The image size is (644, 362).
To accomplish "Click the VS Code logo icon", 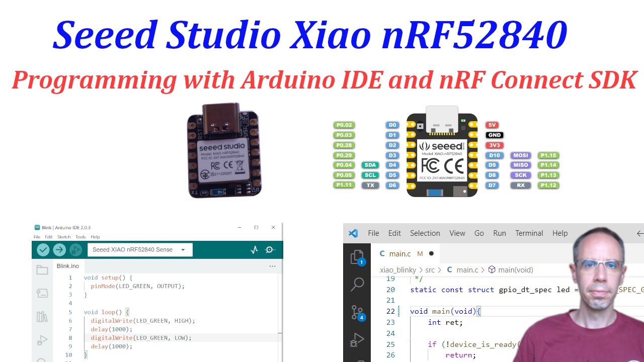I will pyautogui.click(x=353, y=233).
